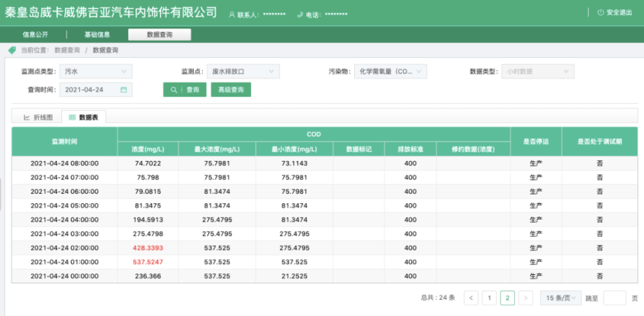Click the 电话 phone icon
Image resolution: width=644 pixels, height=316 pixels.
coord(300,14)
